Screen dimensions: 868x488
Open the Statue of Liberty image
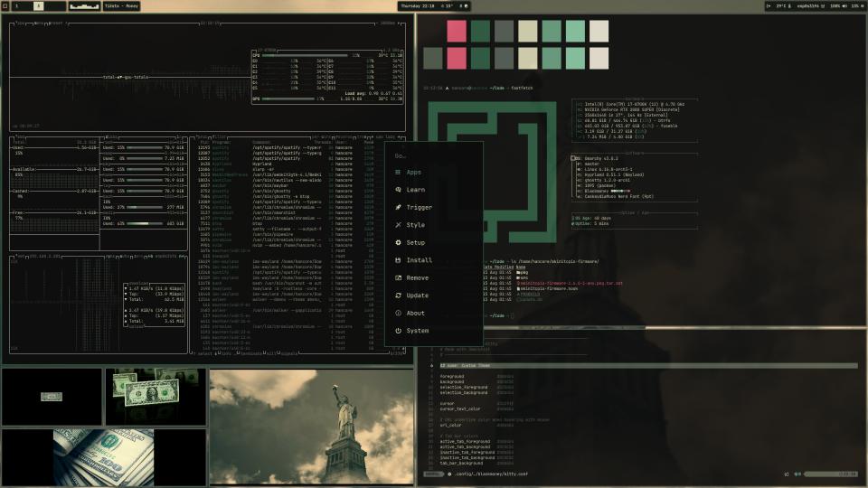311,427
